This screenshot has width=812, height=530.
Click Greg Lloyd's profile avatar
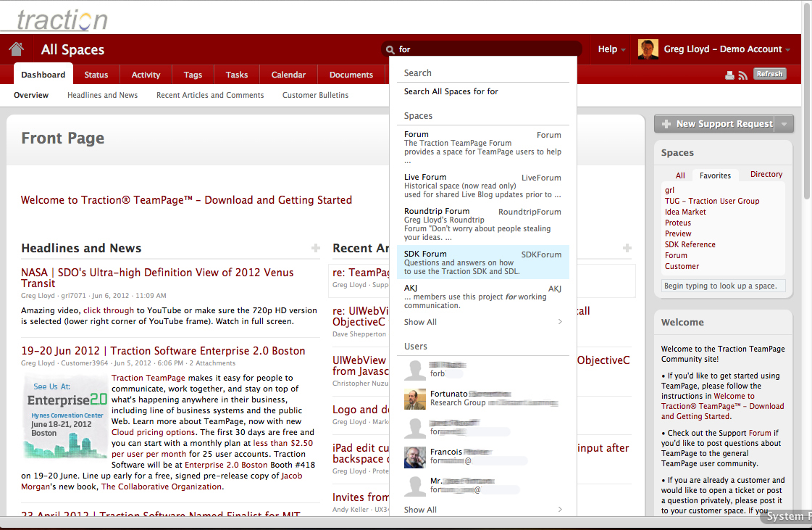click(648, 49)
